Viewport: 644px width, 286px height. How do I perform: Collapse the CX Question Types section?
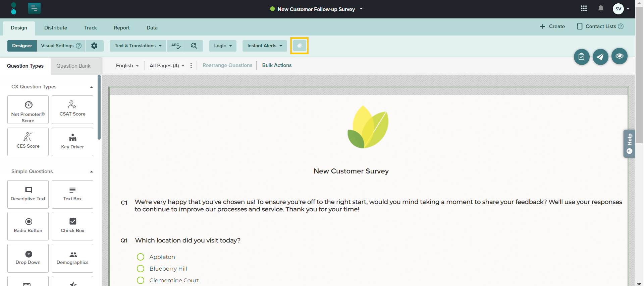(x=91, y=87)
